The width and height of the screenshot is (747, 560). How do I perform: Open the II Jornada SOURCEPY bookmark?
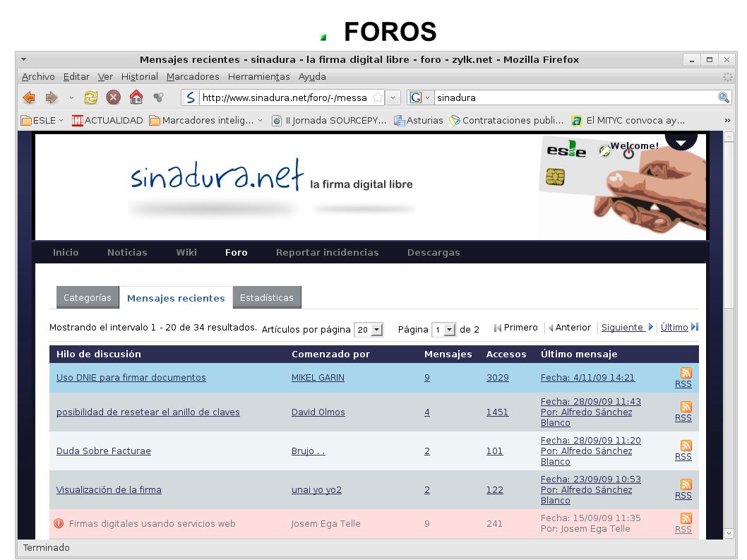pyautogui.click(x=329, y=121)
